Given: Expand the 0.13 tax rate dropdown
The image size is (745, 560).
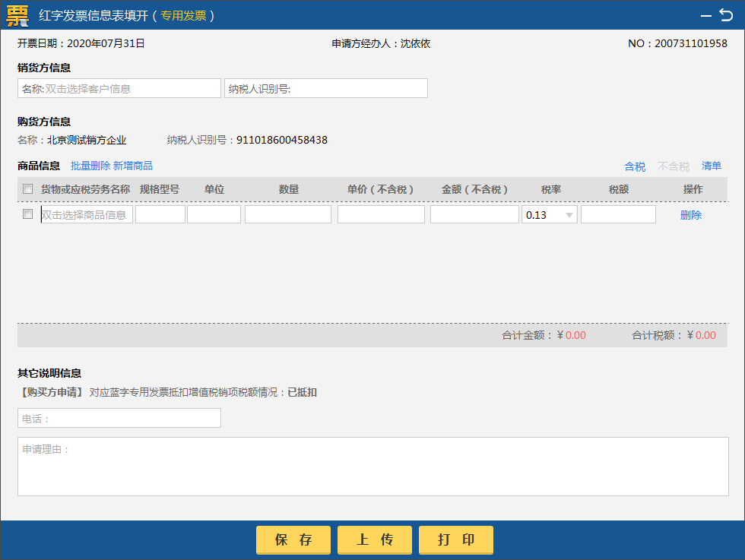Looking at the screenshot, I should pos(569,215).
